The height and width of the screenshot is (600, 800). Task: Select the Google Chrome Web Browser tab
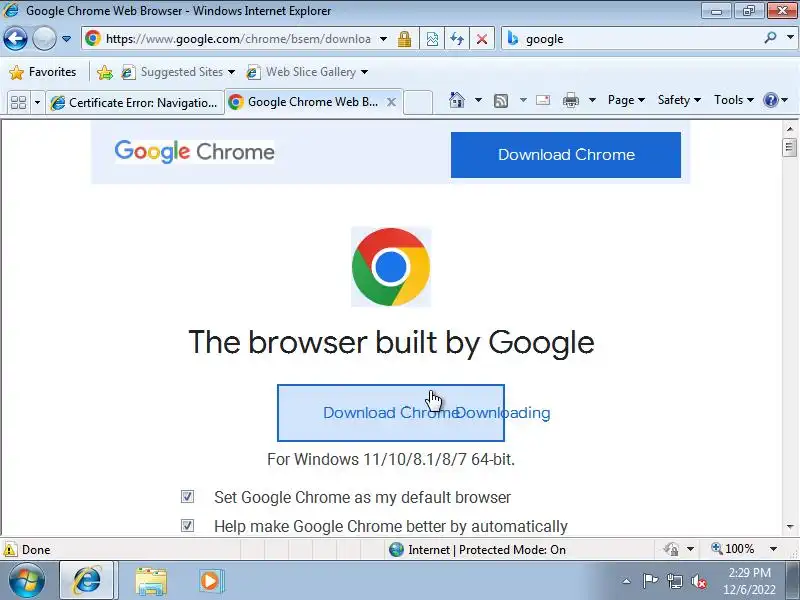point(306,102)
